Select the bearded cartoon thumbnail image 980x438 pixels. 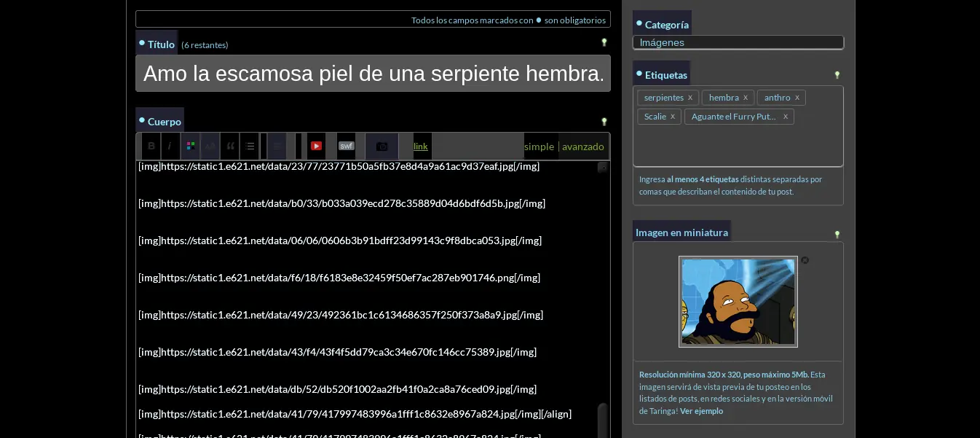pyautogui.click(x=738, y=302)
